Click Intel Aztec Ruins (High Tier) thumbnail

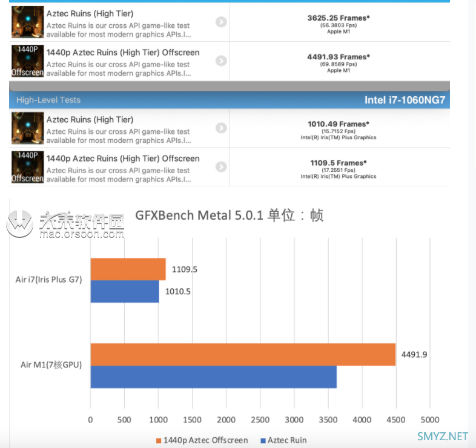[x=28, y=128]
